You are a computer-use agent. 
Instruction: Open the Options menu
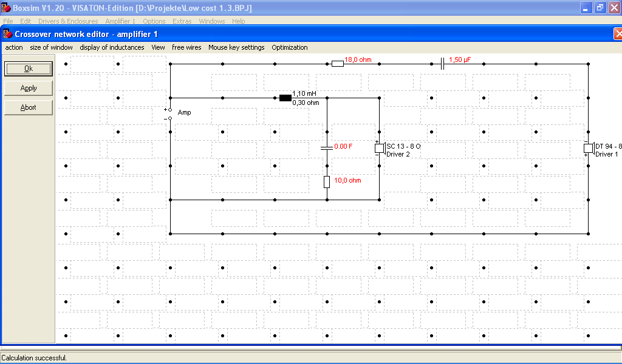tap(154, 21)
